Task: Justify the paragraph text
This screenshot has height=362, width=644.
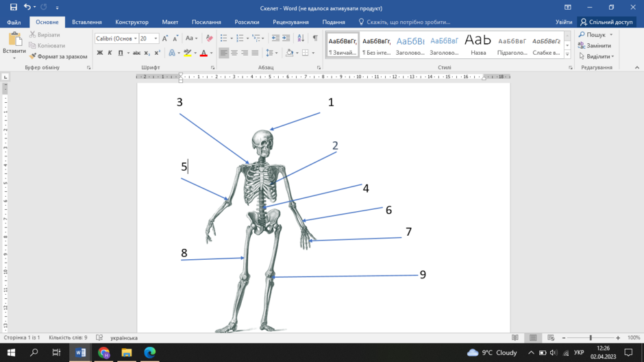Action: coord(255,53)
